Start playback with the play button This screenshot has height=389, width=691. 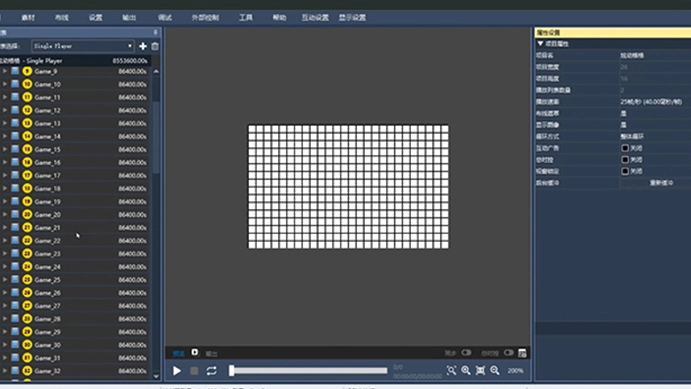[177, 371]
